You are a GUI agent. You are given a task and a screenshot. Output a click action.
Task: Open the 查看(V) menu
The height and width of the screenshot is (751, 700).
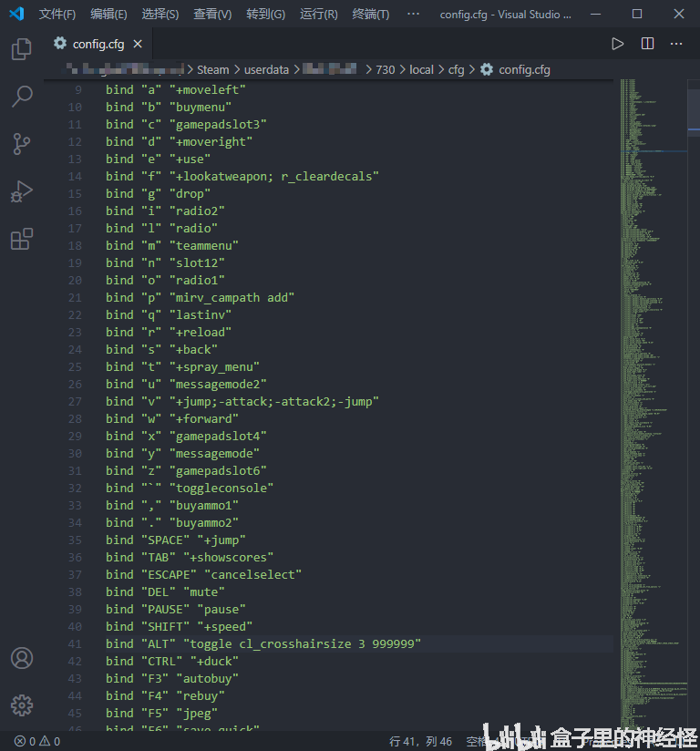[212, 15]
